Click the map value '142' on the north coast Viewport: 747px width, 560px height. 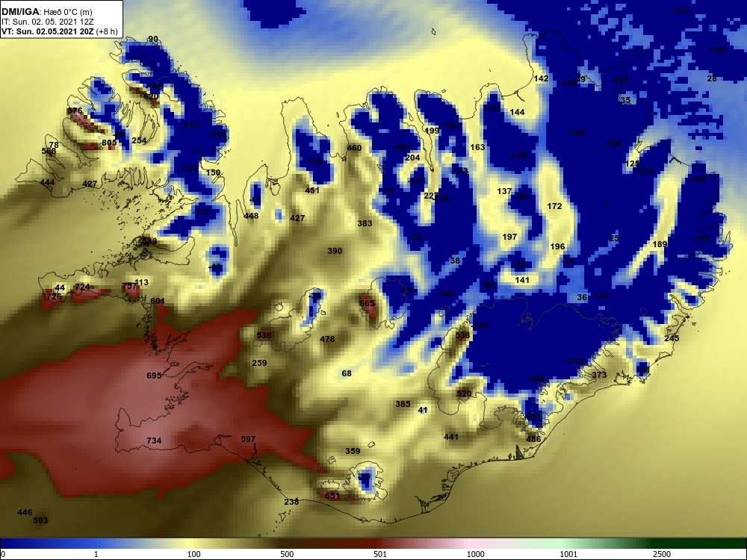(541, 78)
